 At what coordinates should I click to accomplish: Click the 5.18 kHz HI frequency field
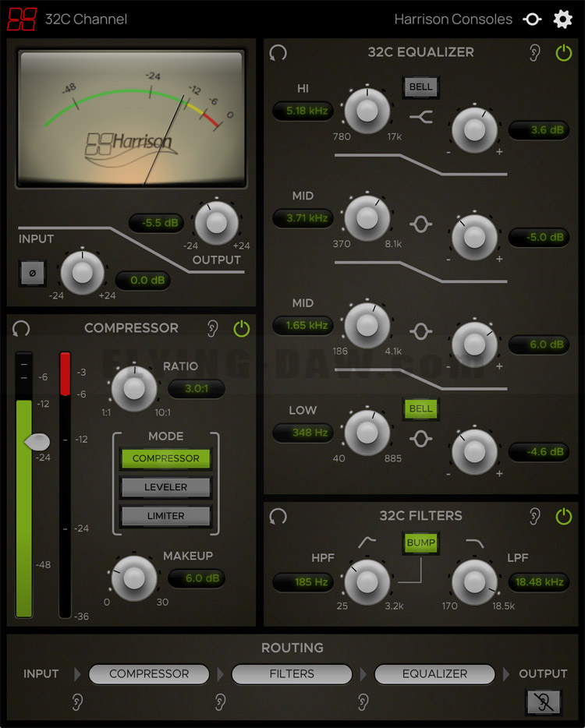pos(303,111)
